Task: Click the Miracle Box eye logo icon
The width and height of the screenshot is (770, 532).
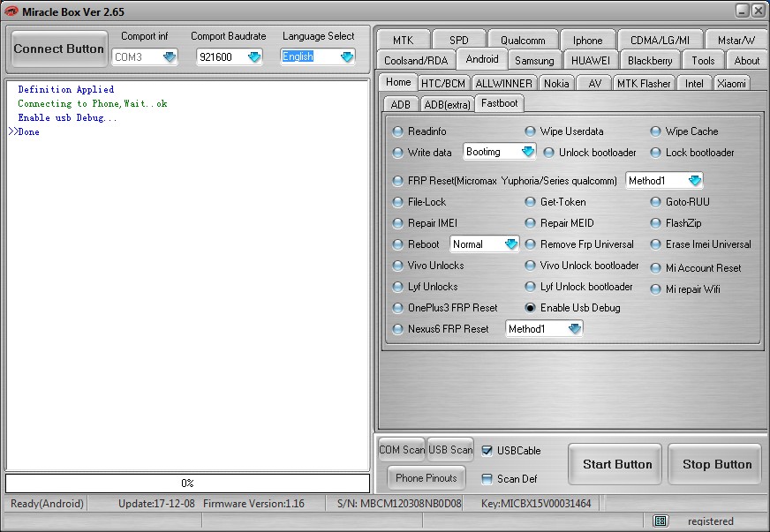Action: pyautogui.click(x=11, y=11)
